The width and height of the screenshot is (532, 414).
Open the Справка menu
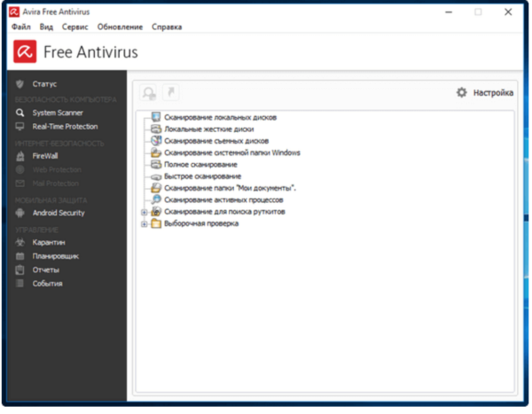[167, 27]
